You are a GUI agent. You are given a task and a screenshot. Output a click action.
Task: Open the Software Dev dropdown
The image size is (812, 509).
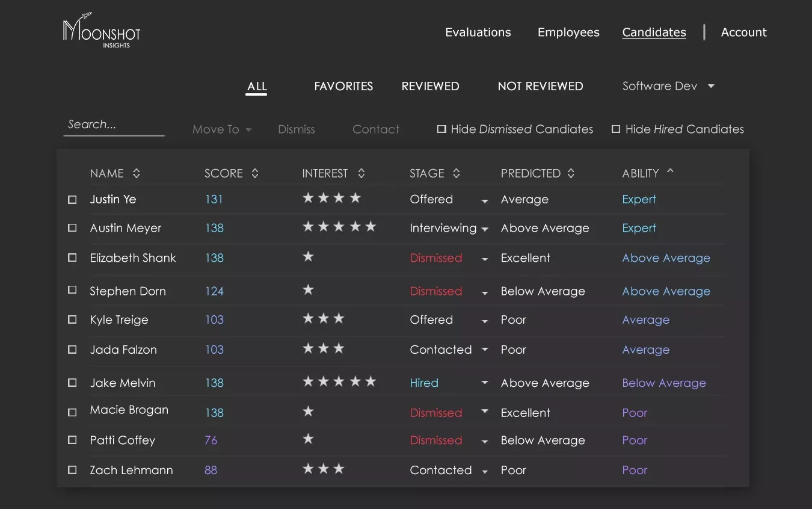coord(668,86)
